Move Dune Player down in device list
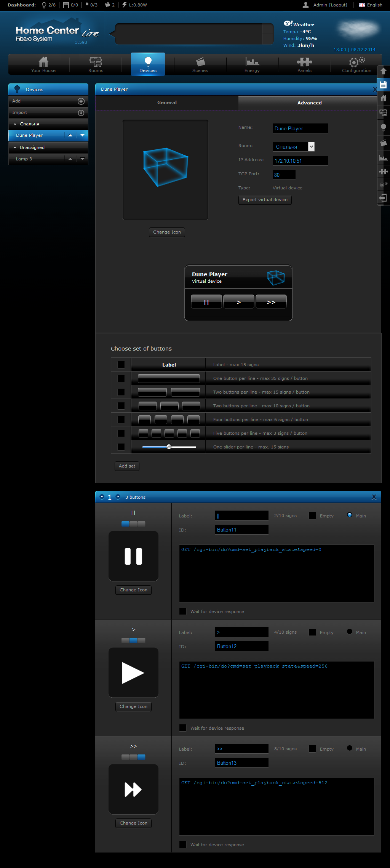This screenshot has width=390, height=868. 82,135
